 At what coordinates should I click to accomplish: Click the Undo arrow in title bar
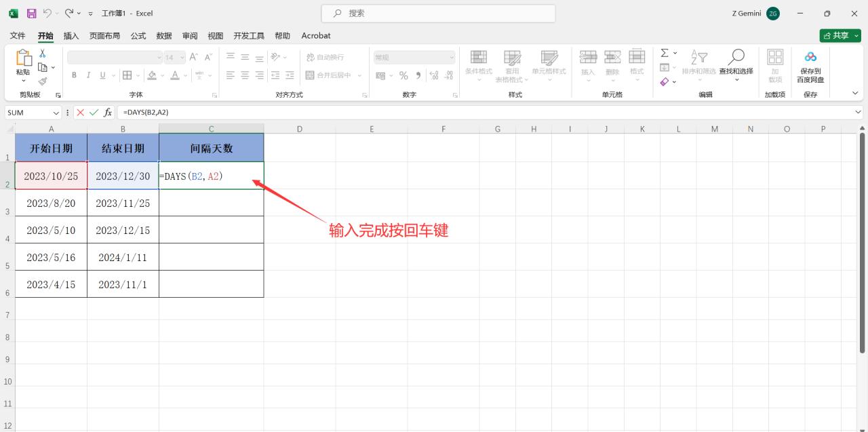tap(47, 13)
